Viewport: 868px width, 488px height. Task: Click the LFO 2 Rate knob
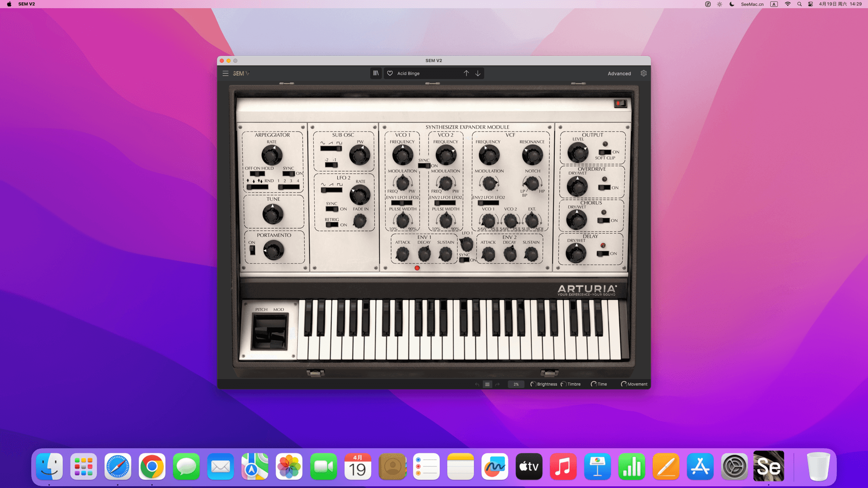click(x=360, y=195)
